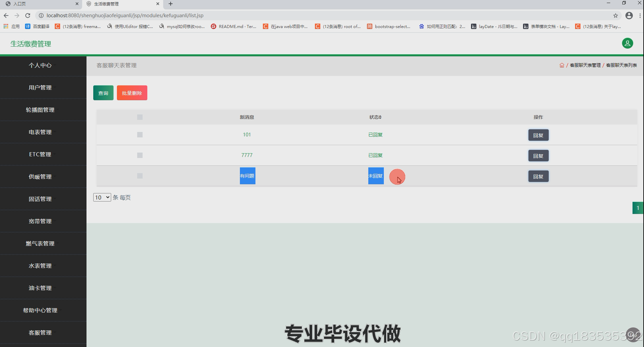
Task: Open Chrome profile account icon
Action: [629, 16]
